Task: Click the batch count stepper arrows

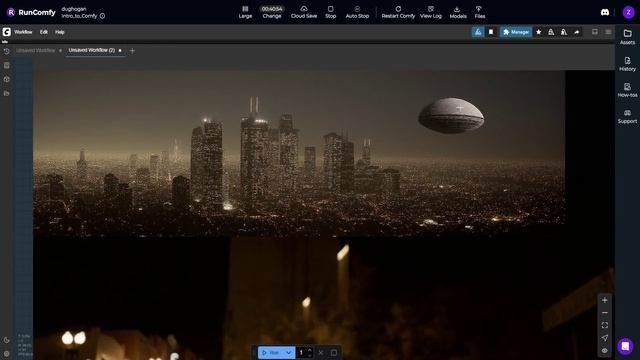Action: tap(310, 352)
